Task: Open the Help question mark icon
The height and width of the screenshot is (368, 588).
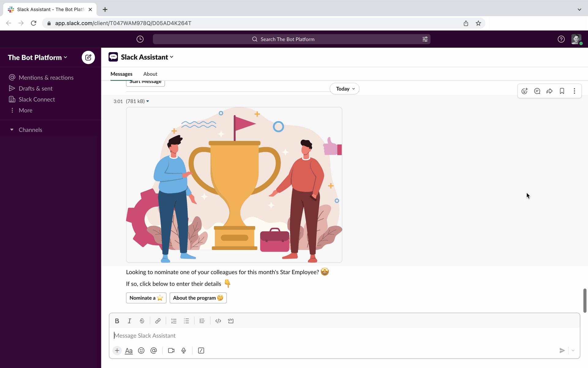Action: [x=561, y=39]
